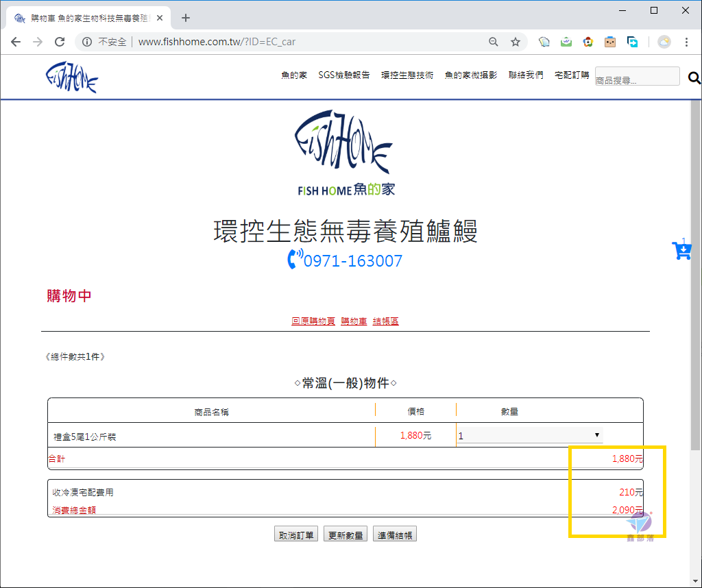Viewport: 702px width, 588px height.
Task: Click the small FishHome logo in header
Action: pos(71,77)
